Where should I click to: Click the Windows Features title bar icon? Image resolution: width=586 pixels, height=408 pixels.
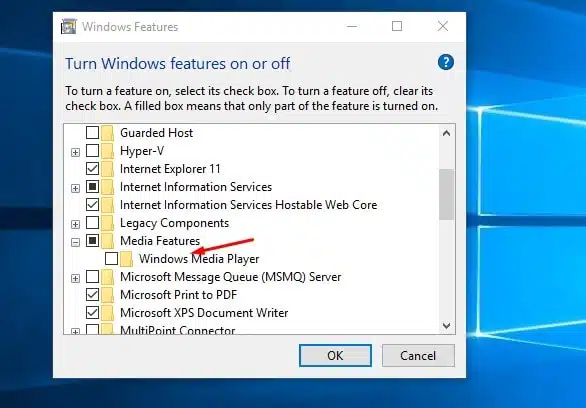pyautogui.click(x=69, y=27)
